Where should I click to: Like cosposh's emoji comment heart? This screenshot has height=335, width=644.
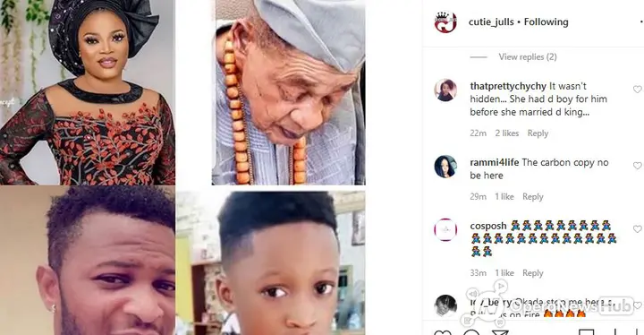pos(637,228)
